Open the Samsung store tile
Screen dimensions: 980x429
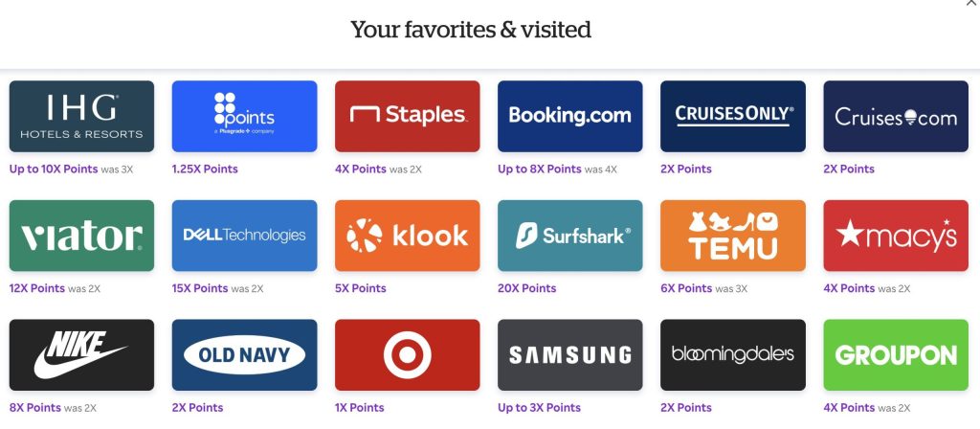tap(570, 355)
